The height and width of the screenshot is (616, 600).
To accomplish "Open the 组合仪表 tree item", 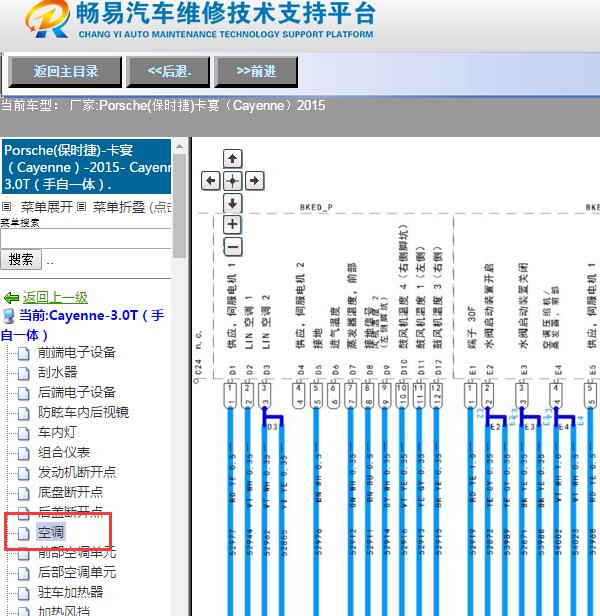I will (64, 452).
